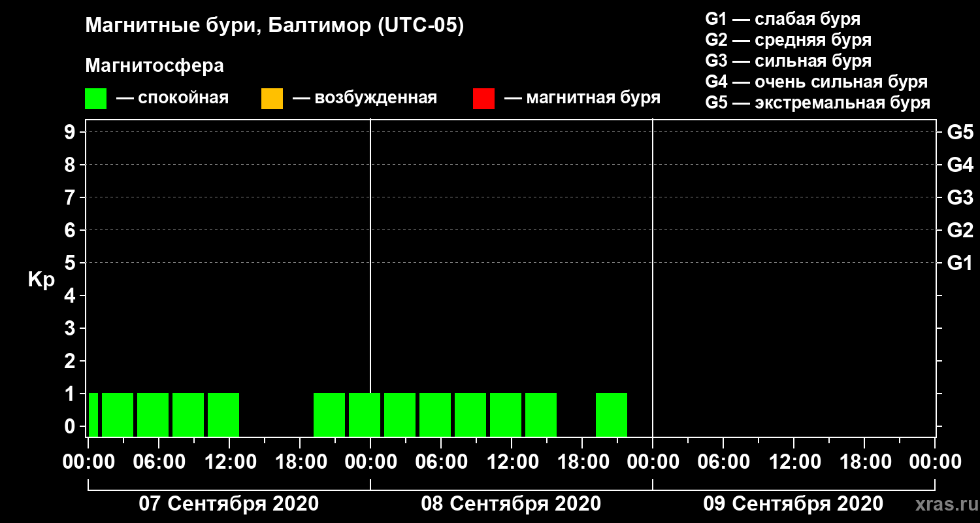980x523 pixels.
Task: Click the Kp axis value 9
Action: (71, 132)
